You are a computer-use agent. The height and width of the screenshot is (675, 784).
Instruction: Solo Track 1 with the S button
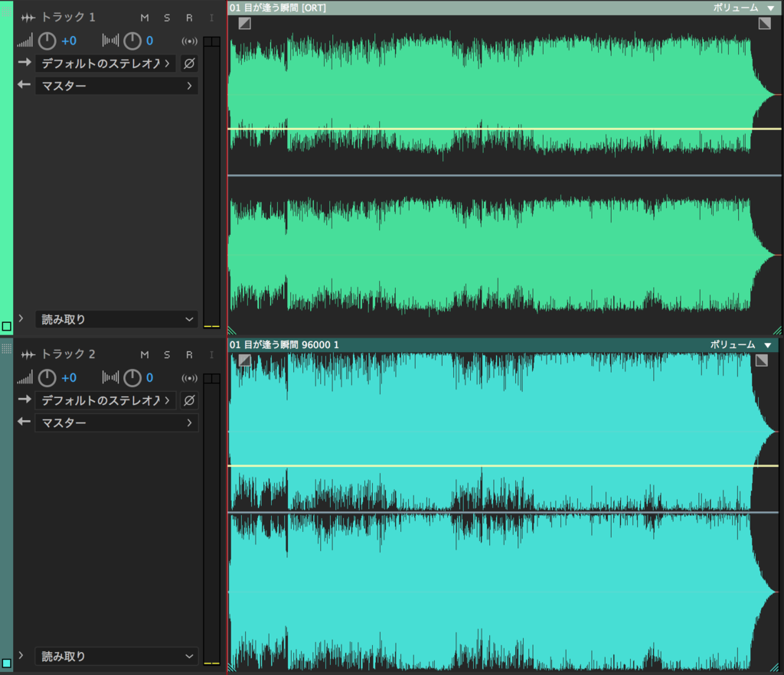167,18
